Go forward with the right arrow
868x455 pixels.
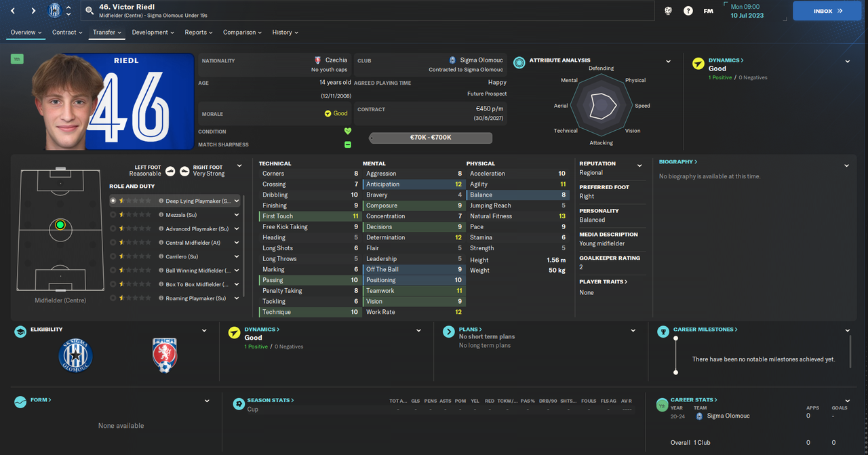click(x=33, y=11)
